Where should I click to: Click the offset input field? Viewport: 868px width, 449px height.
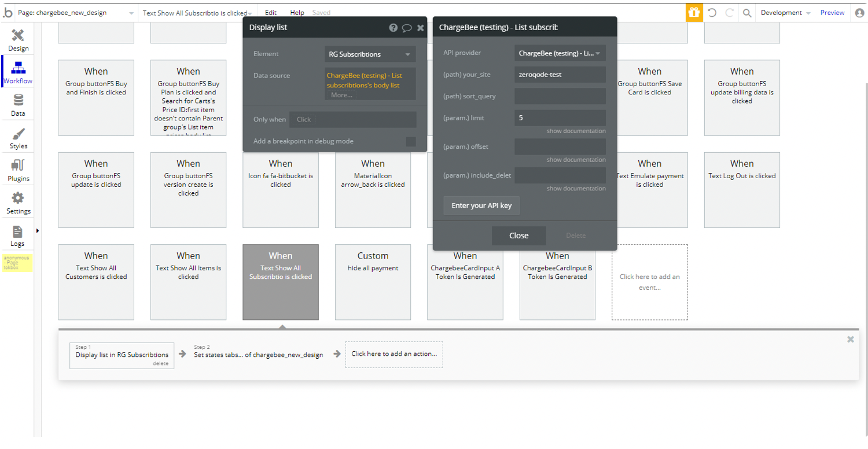coord(560,146)
